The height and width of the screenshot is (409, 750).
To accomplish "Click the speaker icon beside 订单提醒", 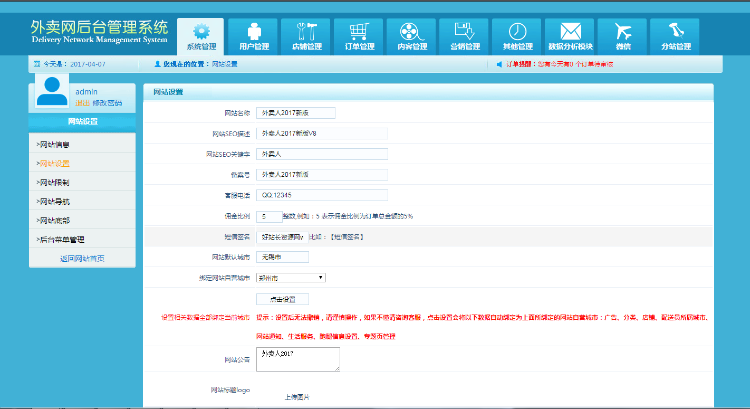I will (499, 64).
